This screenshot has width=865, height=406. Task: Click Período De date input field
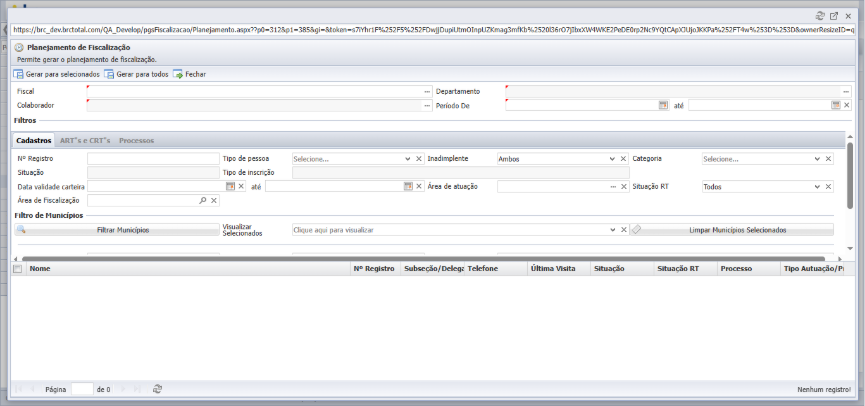(x=582, y=105)
